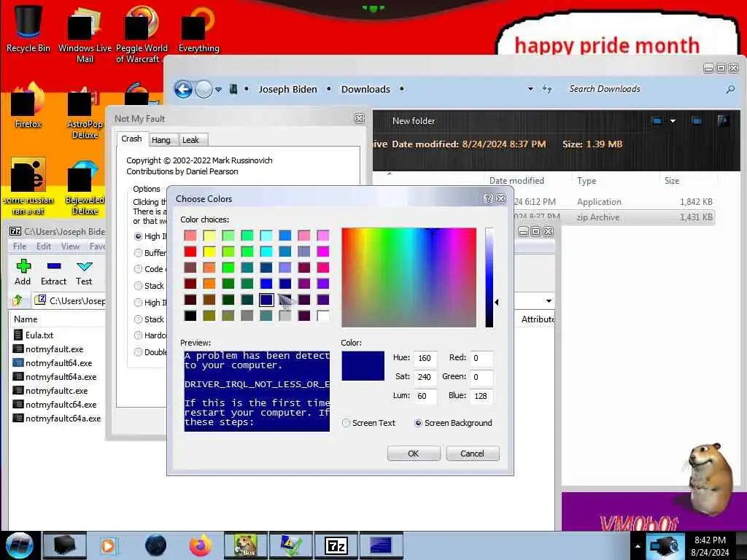
Task: Select the Code crash option radio
Action: (x=138, y=269)
